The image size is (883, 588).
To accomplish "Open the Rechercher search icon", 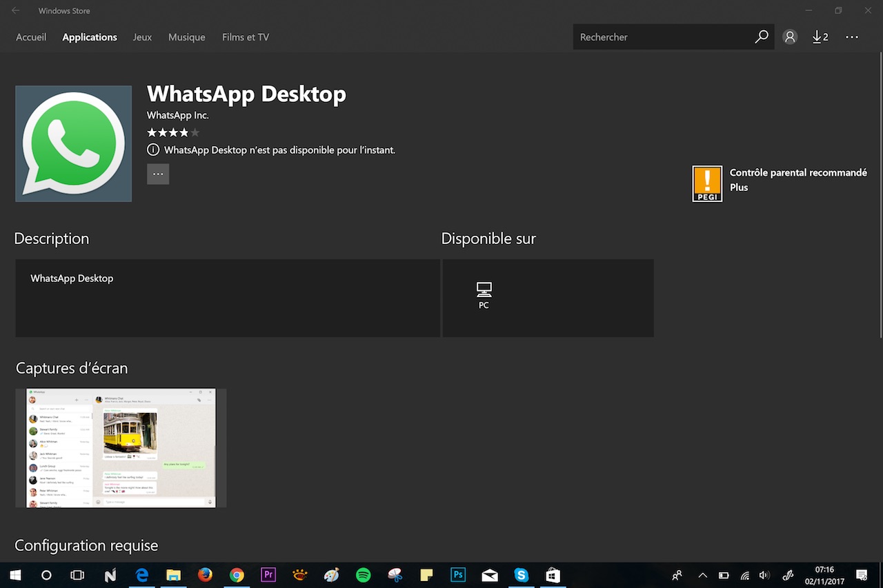I will click(762, 37).
